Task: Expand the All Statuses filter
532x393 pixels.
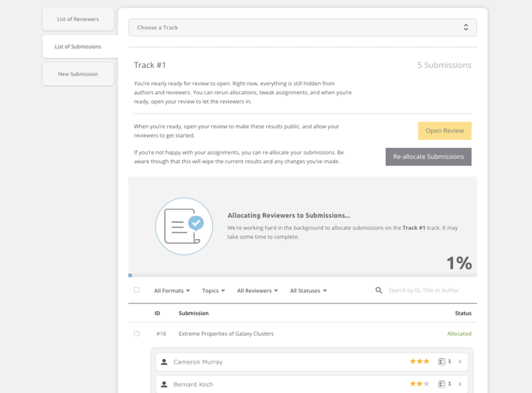Action: click(x=308, y=291)
